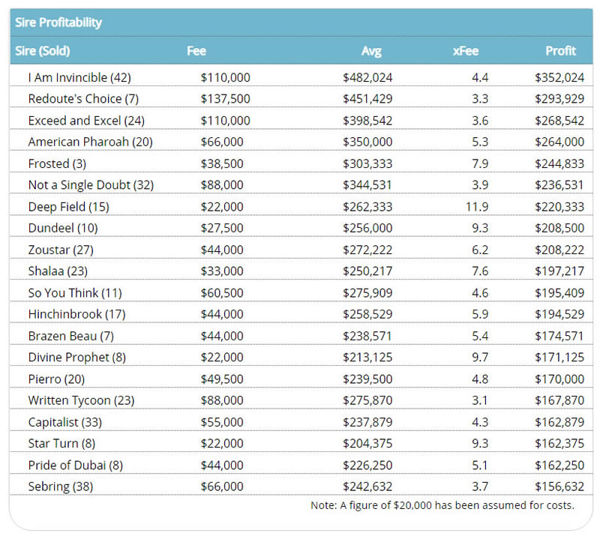The height and width of the screenshot is (536, 600).
Task: Sort table by Profit column header
Action: (560, 50)
